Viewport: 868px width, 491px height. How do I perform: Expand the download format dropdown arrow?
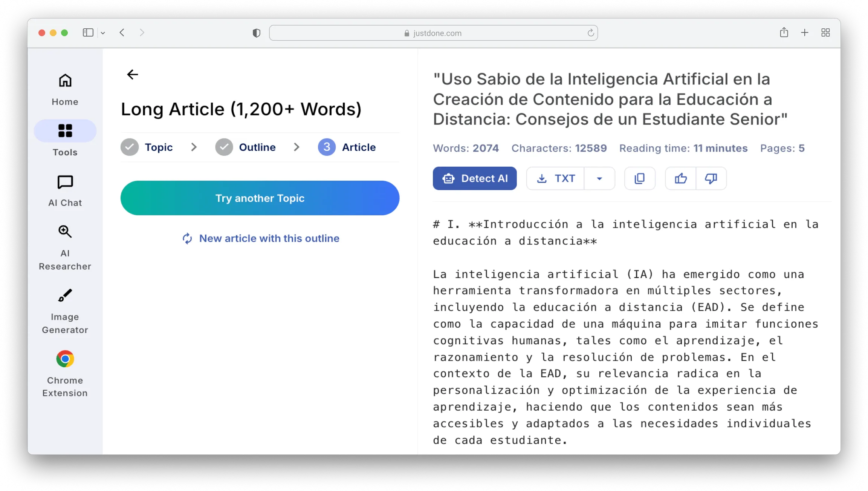pyautogui.click(x=599, y=178)
